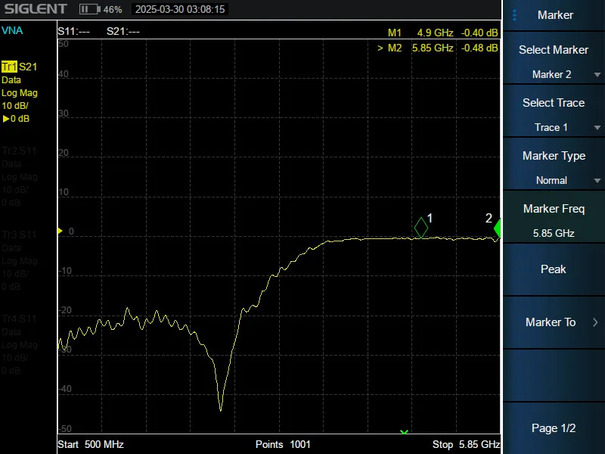Click the Data label under Tr1 S21

[11, 80]
